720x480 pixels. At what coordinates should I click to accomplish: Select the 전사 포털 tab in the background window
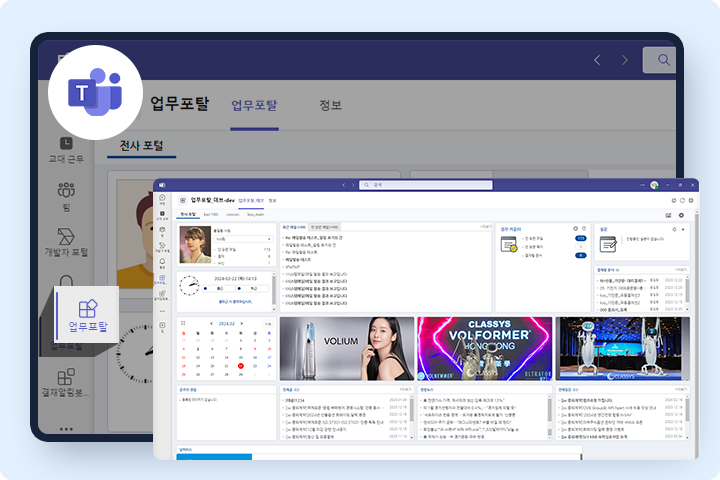click(x=141, y=146)
